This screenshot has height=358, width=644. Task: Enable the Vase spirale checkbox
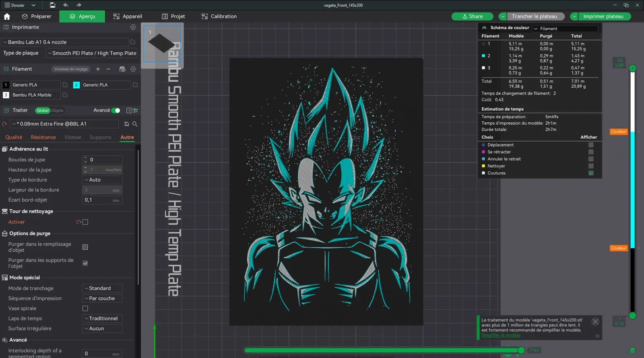tap(85, 309)
